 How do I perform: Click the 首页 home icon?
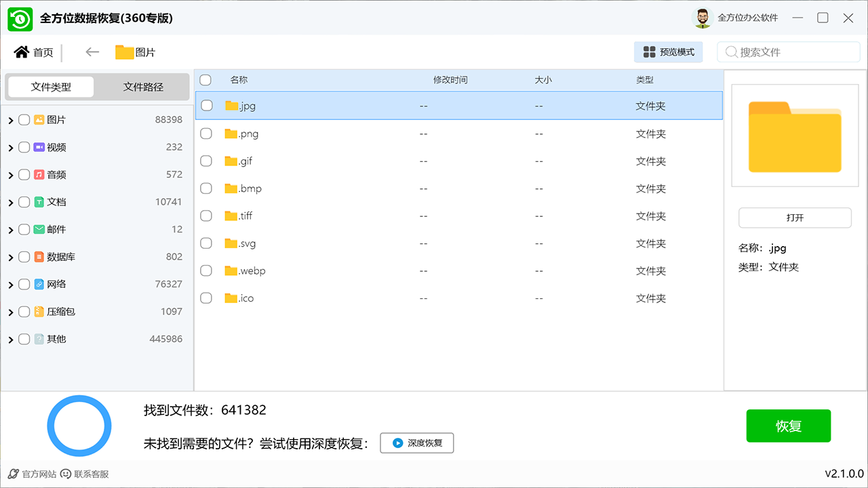20,52
